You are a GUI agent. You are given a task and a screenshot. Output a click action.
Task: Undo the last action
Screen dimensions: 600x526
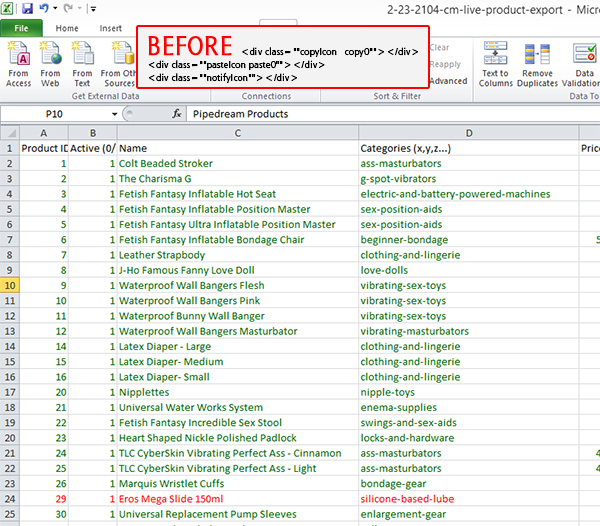(x=44, y=8)
